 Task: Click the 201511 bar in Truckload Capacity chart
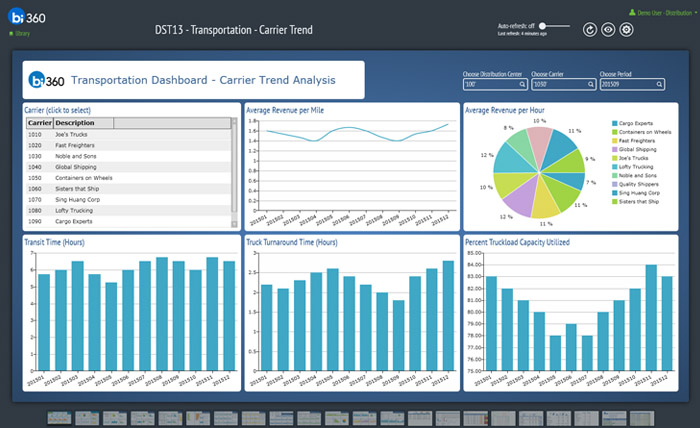651,318
